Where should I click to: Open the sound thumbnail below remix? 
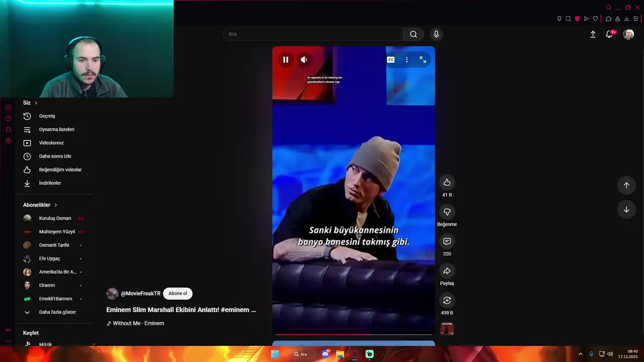(x=447, y=328)
